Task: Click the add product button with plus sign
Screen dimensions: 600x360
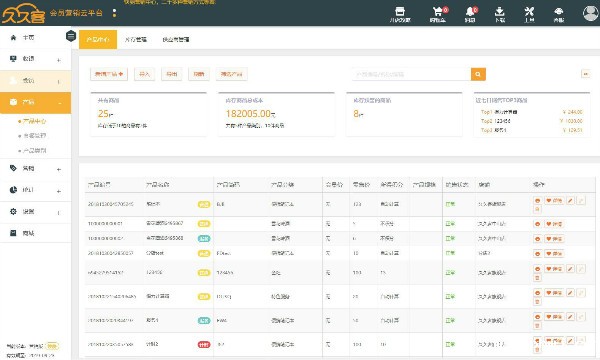Action: tap(109, 74)
